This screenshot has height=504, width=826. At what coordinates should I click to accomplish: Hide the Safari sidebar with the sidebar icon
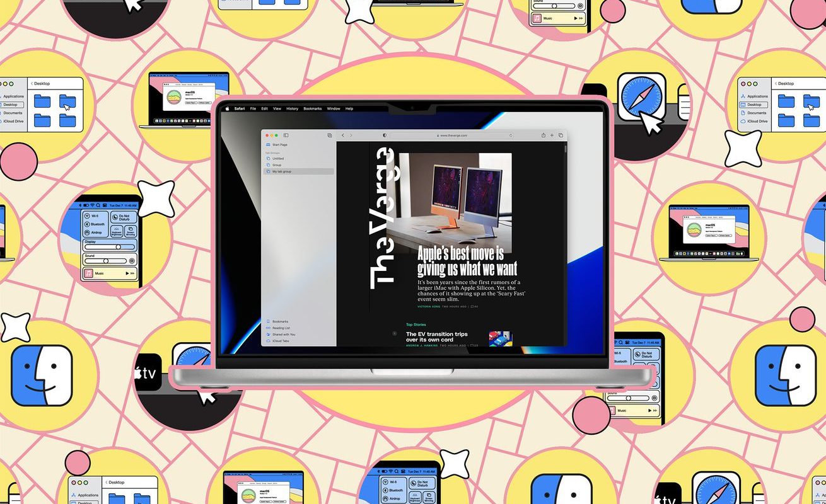point(286,135)
